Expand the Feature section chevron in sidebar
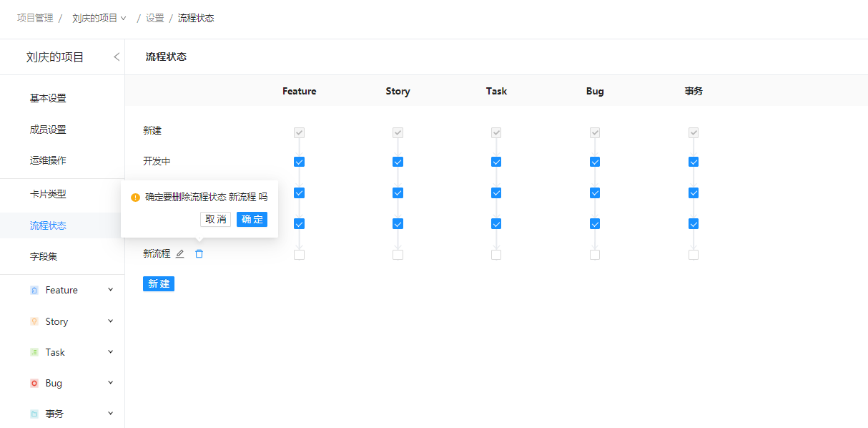Image resolution: width=868 pixels, height=428 pixels. [110, 290]
